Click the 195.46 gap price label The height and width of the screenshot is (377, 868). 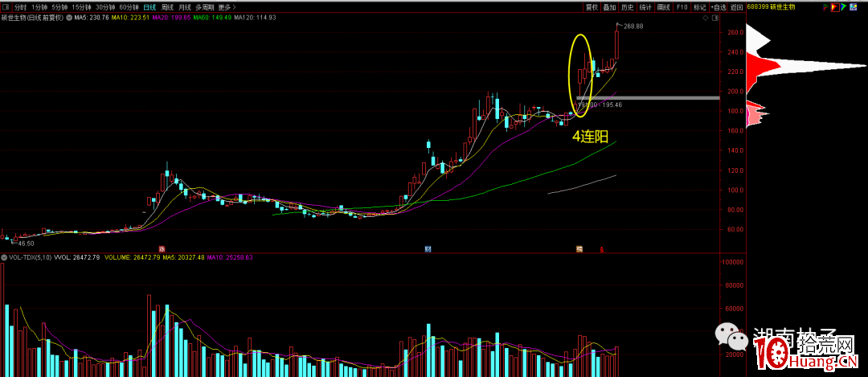pyautogui.click(x=611, y=104)
